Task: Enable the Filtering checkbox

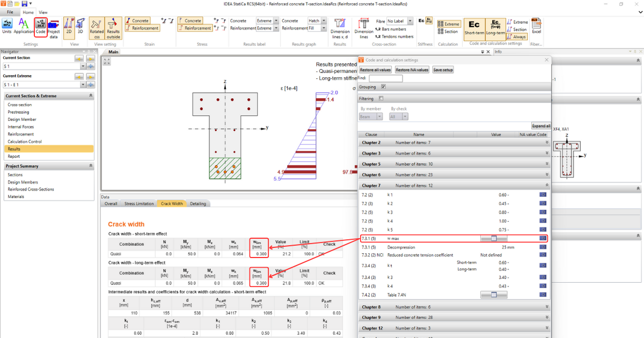Action: tap(380, 98)
